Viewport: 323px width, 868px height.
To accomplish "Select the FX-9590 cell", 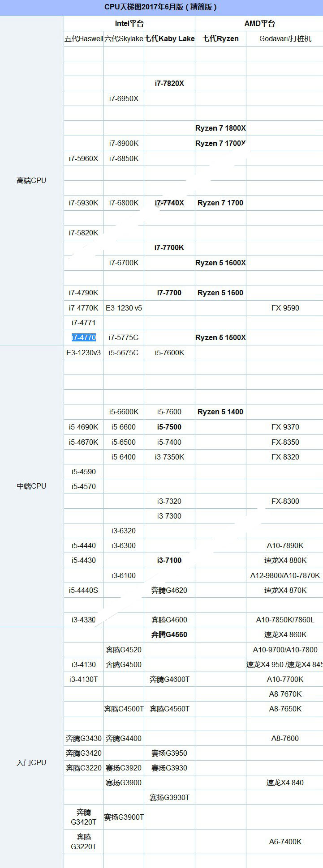I will pos(285,308).
